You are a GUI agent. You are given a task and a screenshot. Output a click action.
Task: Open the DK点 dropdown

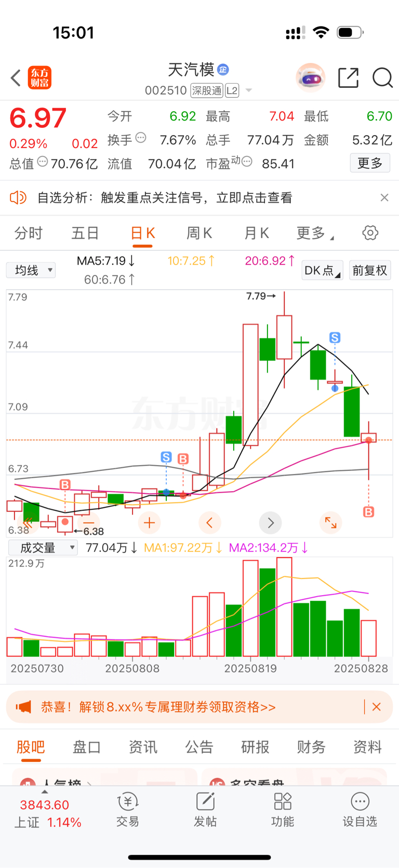point(323,270)
